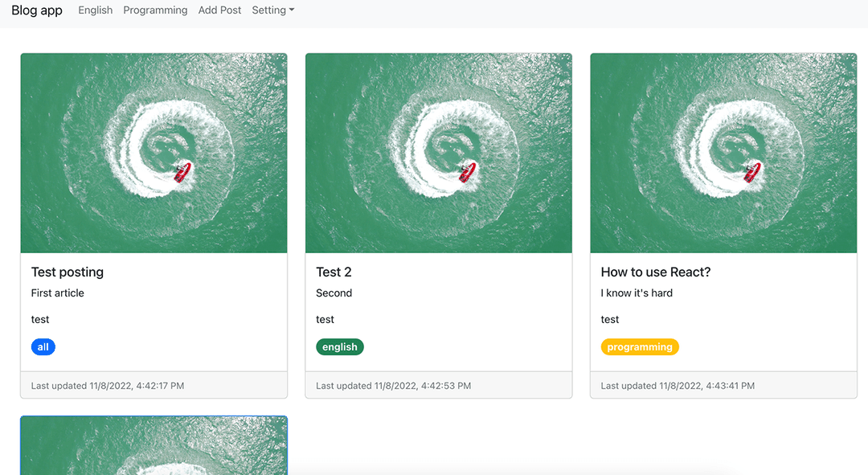Click the Test 2 card last updated footer
This screenshot has width=868, height=475.
pos(439,385)
